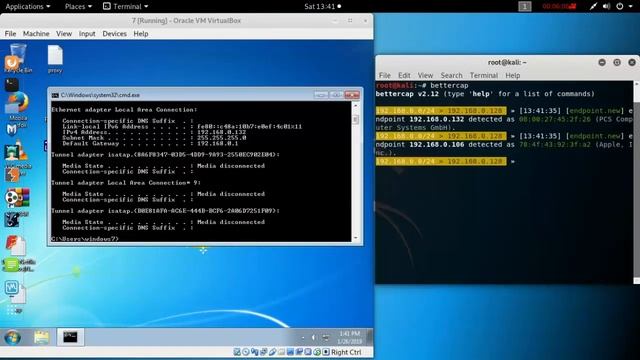The width and height of the screenshot is (640, 360).
Task: Click workspace indicator 1 in Kali panel
Action: coord(525,6)
